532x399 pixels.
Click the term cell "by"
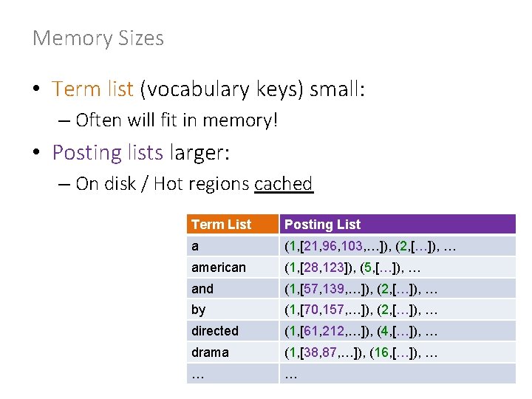199,310
